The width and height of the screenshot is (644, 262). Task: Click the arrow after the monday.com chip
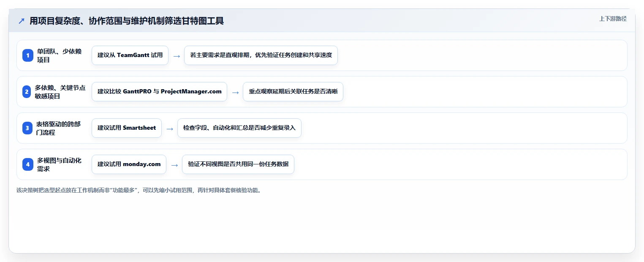click(174, 165)
